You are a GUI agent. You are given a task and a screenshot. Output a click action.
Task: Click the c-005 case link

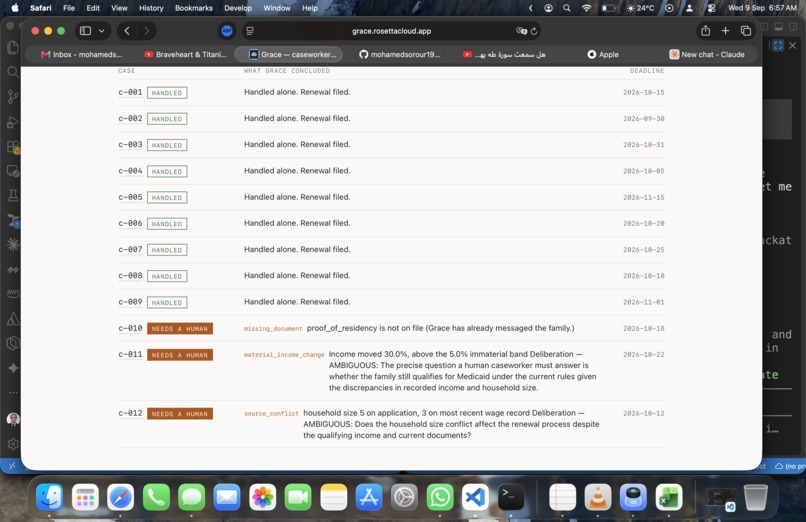click(130, 197)
